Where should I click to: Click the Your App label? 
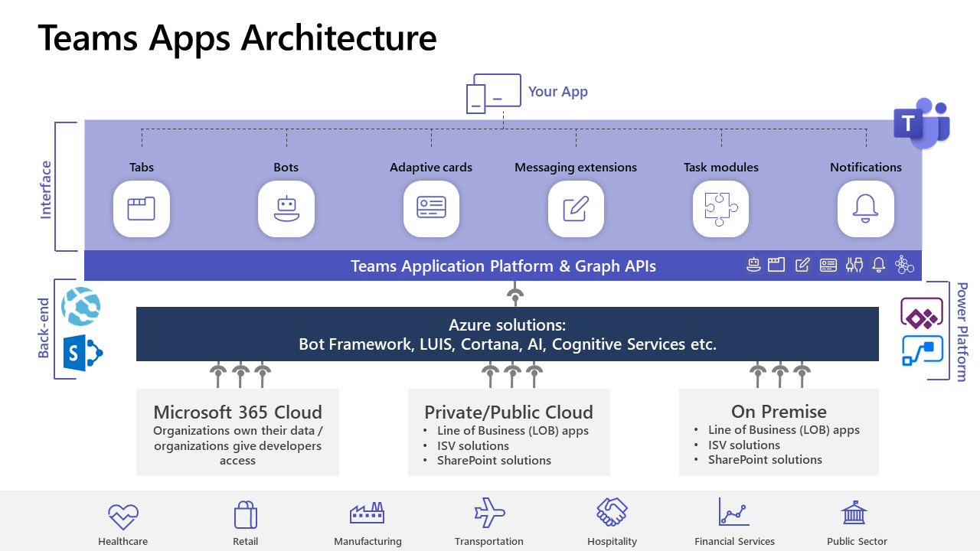coord(558,92)
